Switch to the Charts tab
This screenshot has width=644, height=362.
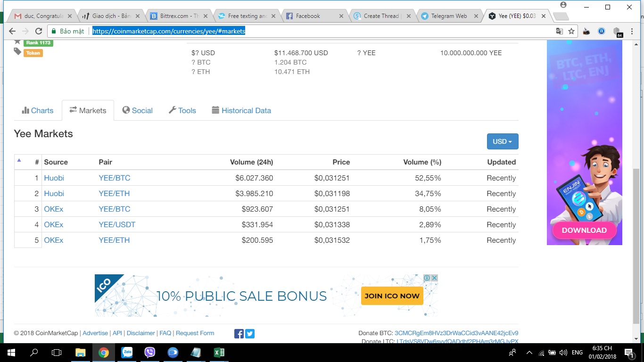click(38, 110)
